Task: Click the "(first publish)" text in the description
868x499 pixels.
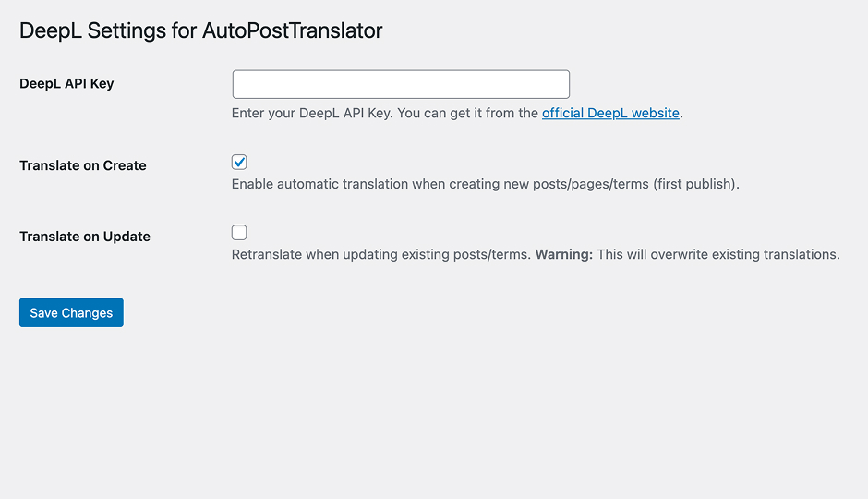Action: pos(695,184)
